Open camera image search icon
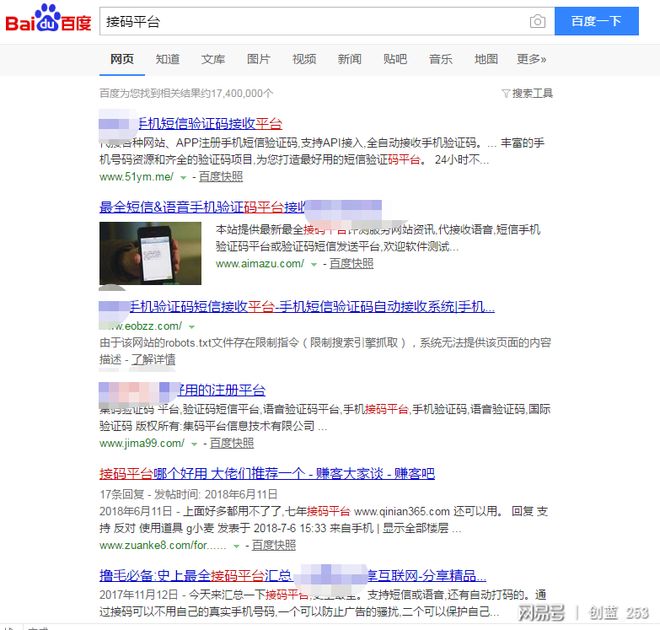This screenshot has height=630, width=660. click(x=537, y=21)
